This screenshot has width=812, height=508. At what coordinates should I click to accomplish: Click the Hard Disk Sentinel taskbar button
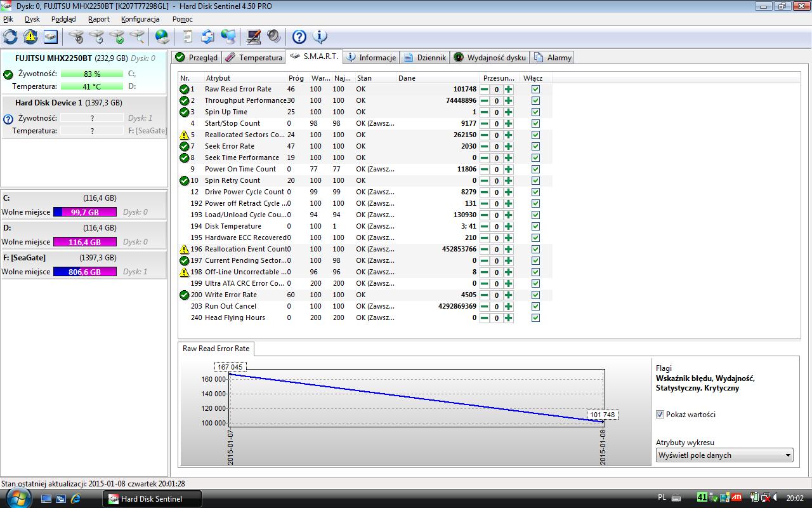[152, 499]
